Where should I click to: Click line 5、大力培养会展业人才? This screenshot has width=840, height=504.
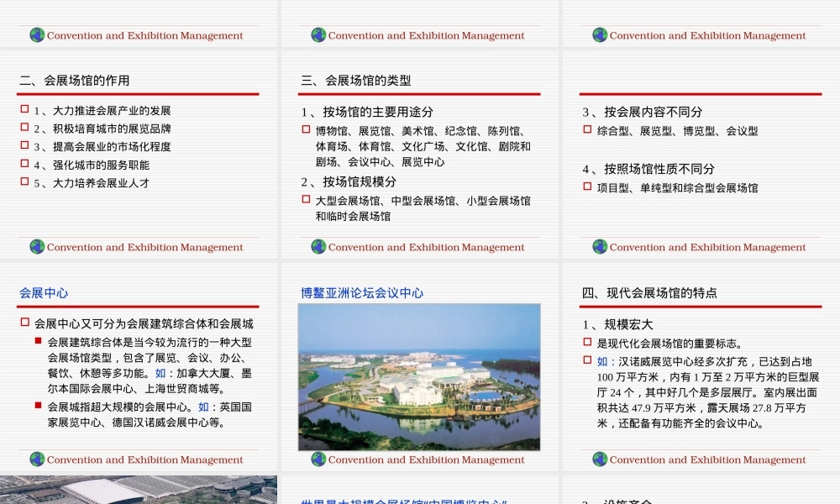[92, 183]
